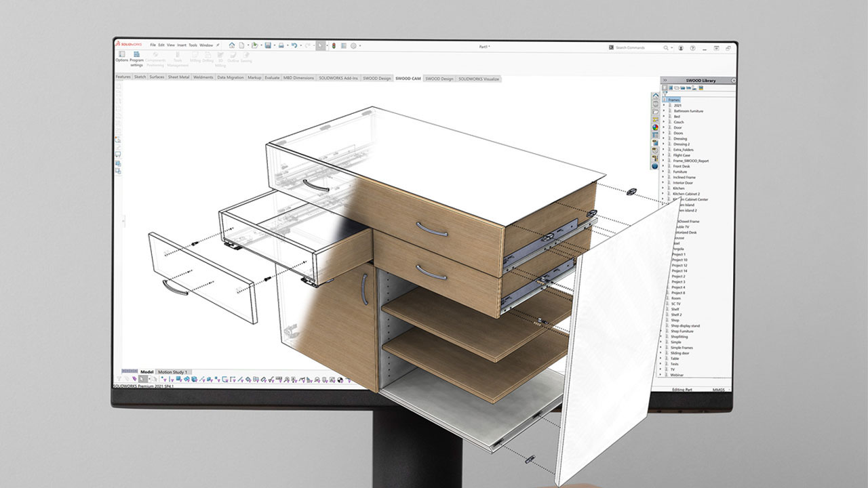Screen dimensions: 868x488
Task: Expand the Kitchen folder in the library tree
Action: [664, 188]
